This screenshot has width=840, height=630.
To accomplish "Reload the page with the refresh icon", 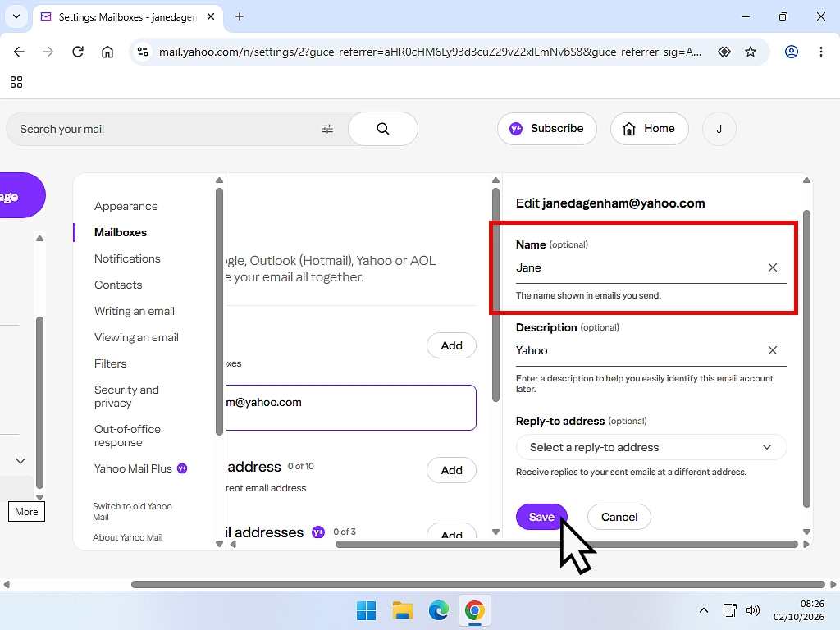I will [x=78, y=52].
